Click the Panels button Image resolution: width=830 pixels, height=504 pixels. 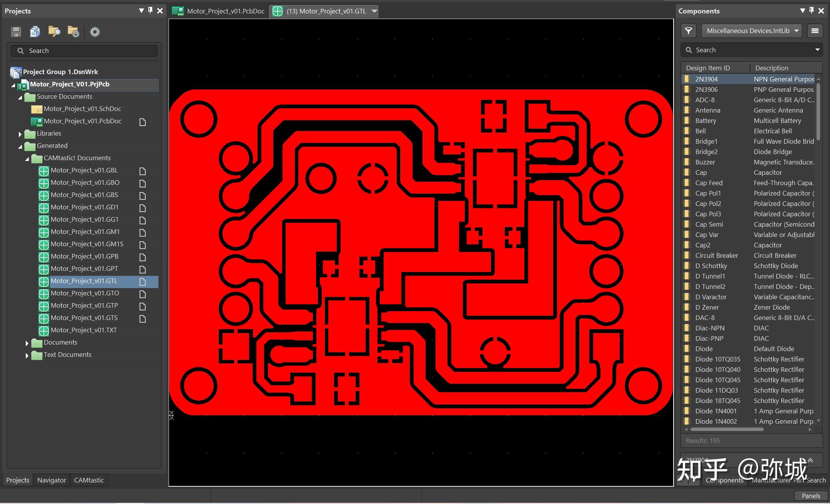811,496
